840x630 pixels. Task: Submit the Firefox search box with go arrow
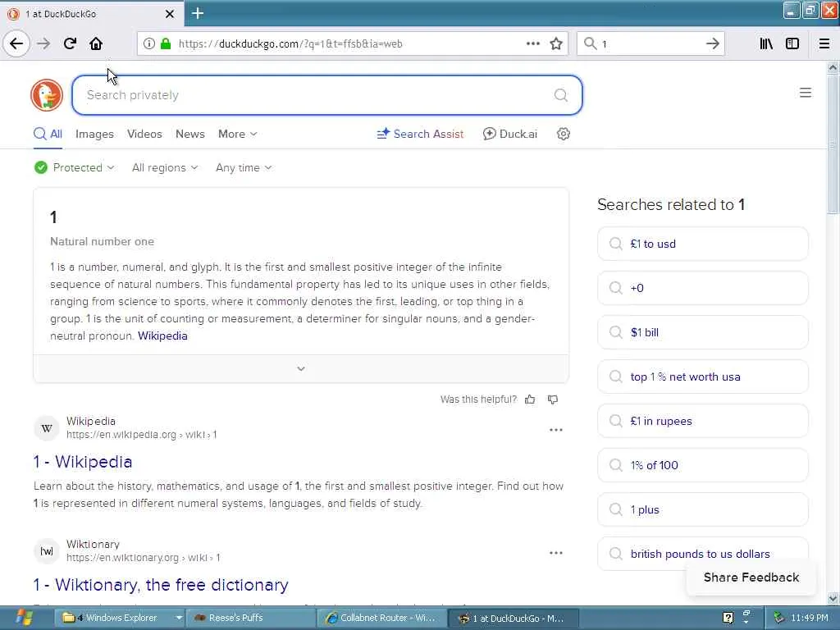pyautogui.click(x=713, y=43)
